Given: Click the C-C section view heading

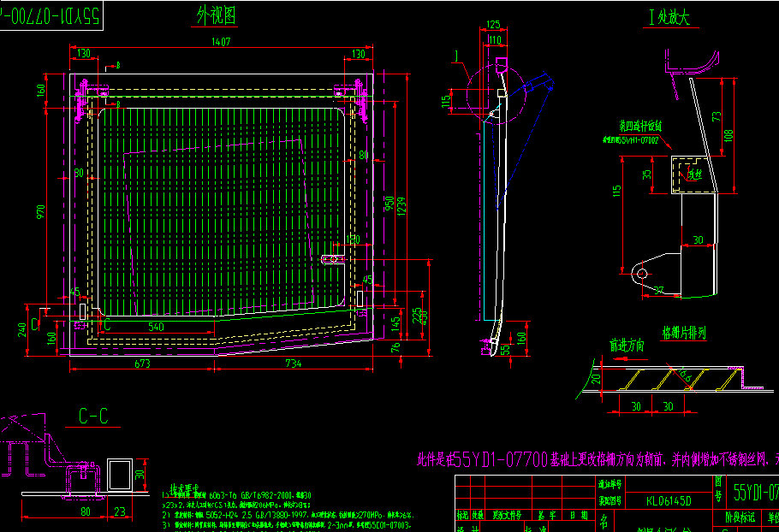Looking at the screenshot, I should [93, 417].
